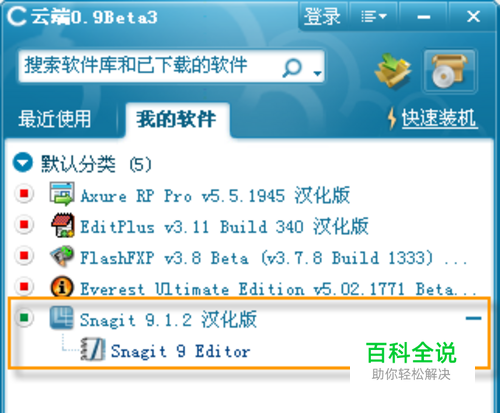Click the download box icon with green arrow
This screenshot has width=500, height=413.
pyautogui.click(x=393, y=71)
